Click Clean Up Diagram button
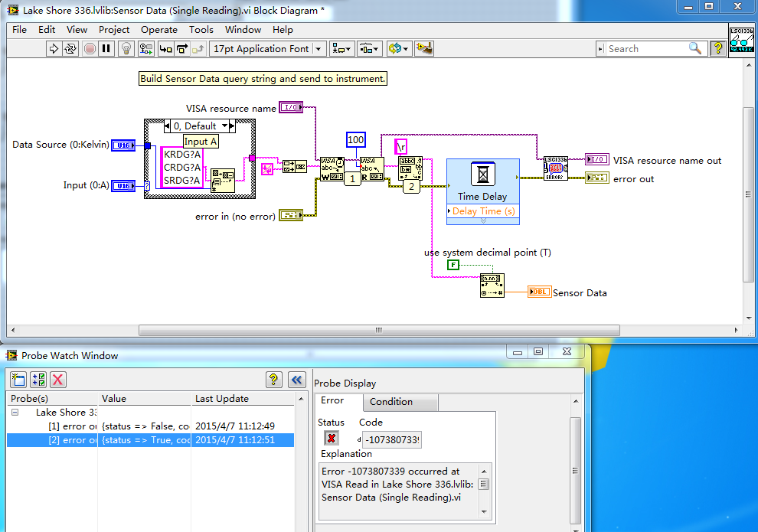The width and height of the screenshot is (758, 532). [x=424, y=49]
